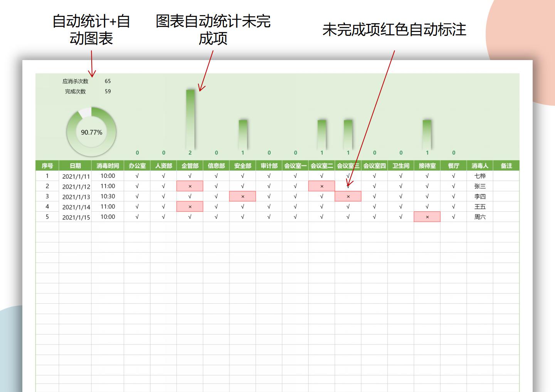This screenshot has height=392, width=555.
Task: Select chart value 2 above 企管部
Action: 190,153
